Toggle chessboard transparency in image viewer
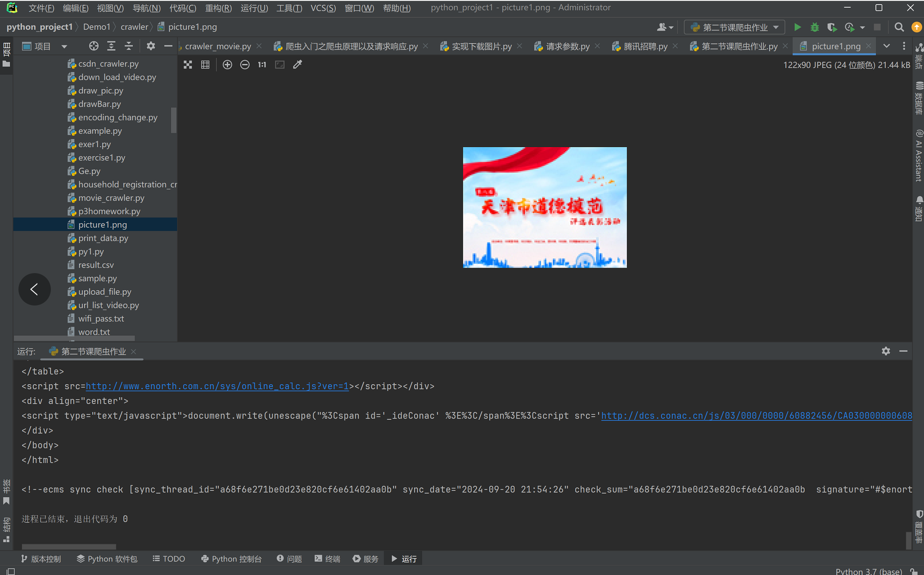The height and width of the screenshot is (575, 924). pos(188,65)
